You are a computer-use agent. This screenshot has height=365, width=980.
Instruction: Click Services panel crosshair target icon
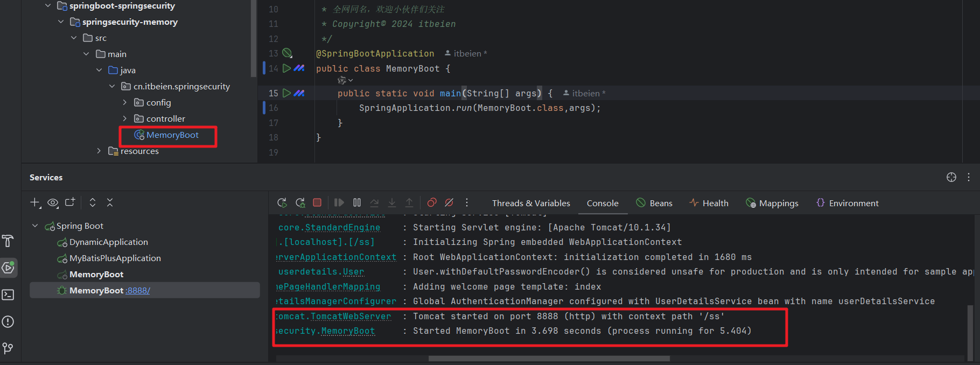click(x=951, y=177)
